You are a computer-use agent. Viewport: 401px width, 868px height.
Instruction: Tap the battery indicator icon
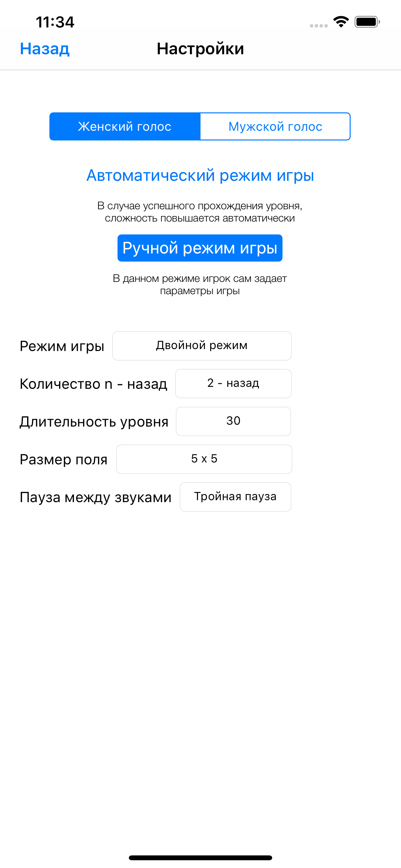366,21
